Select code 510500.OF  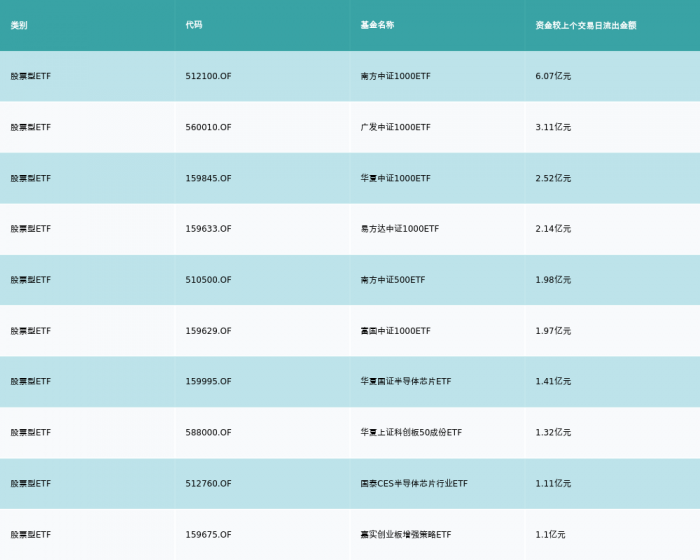pos(208,280)
